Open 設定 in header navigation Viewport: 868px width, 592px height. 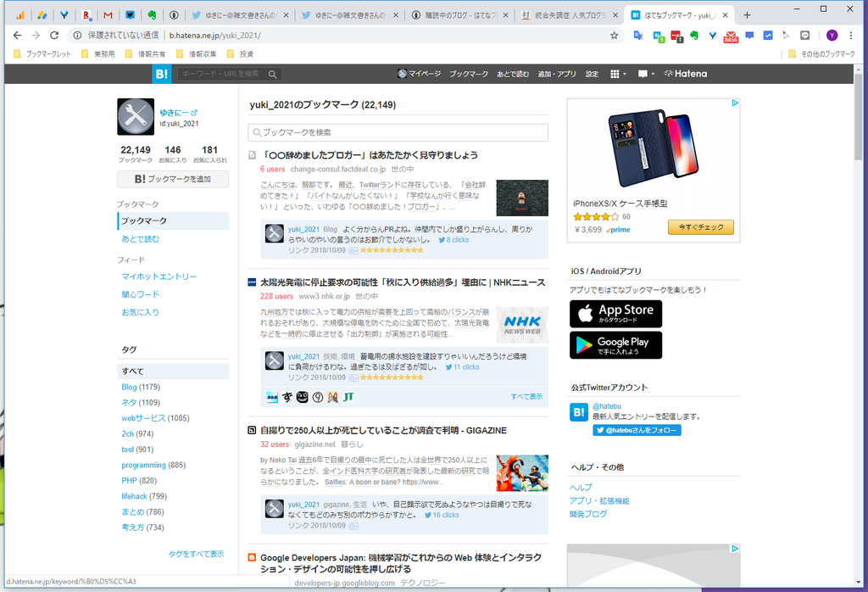(592, 74)
